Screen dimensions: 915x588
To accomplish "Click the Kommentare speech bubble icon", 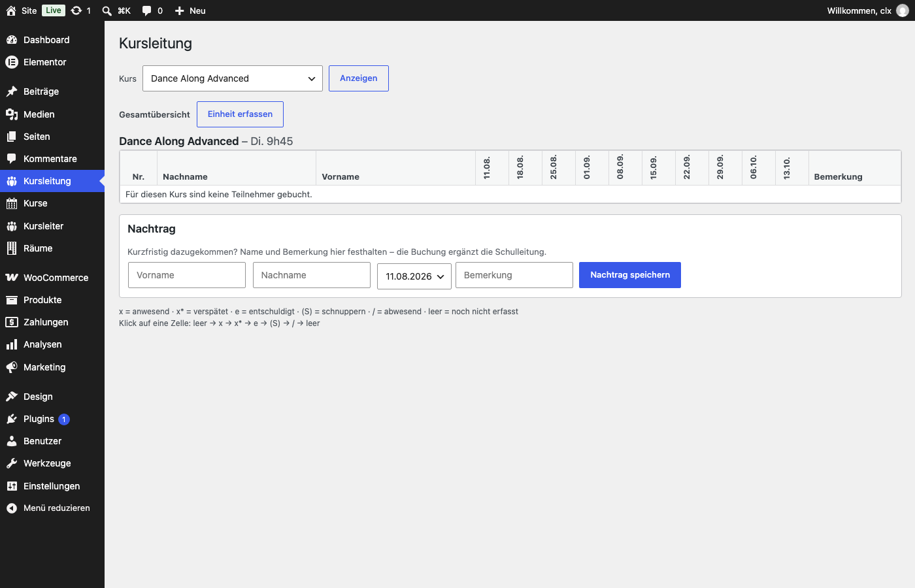I will tap(12, 159).
